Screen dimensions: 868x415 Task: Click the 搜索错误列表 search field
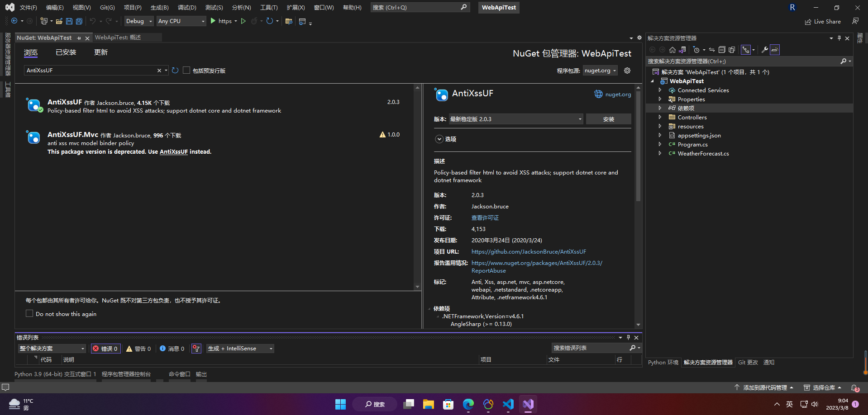pos(590,348)
